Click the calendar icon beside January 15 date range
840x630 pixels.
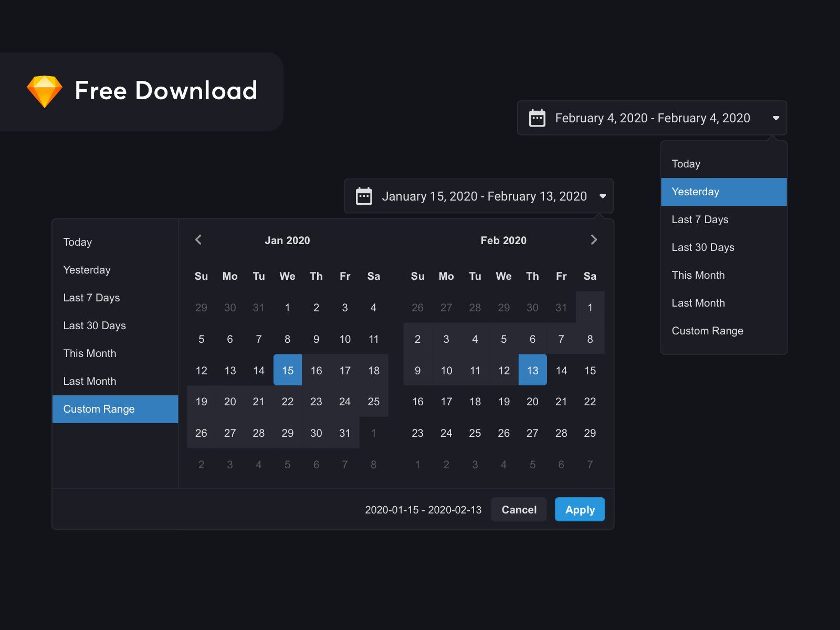point(363,196)
